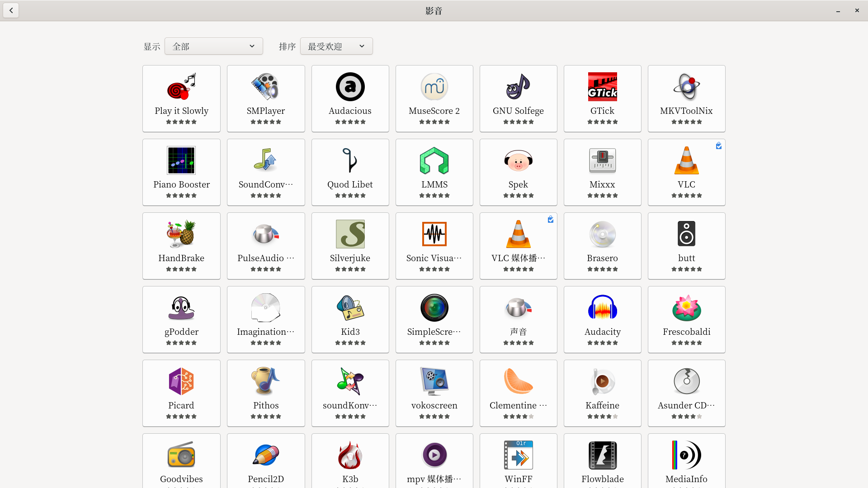Open the 显示 filter dropdown showing 全部
Viewport: 868px width, 488px height.
click(x=213, y=46)
